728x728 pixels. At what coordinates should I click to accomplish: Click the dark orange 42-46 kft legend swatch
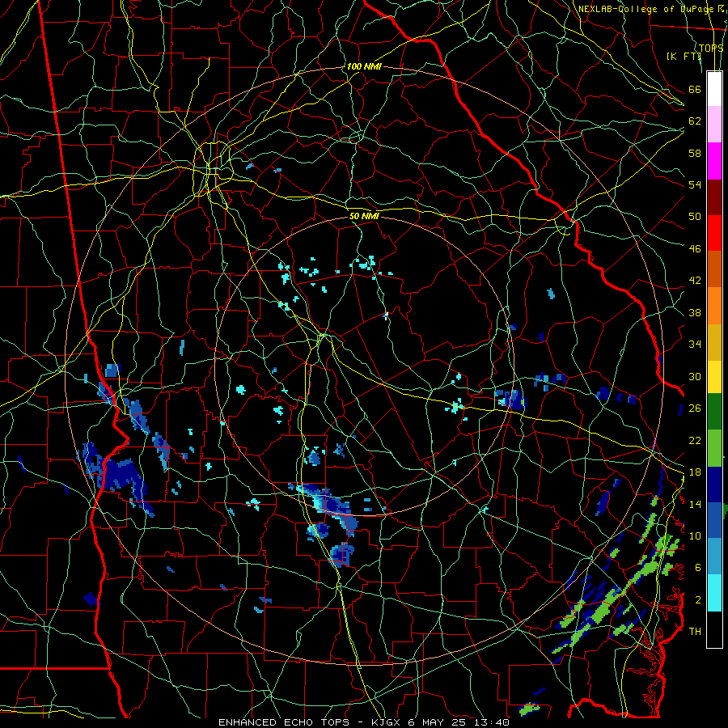click(x=714, y=269)
